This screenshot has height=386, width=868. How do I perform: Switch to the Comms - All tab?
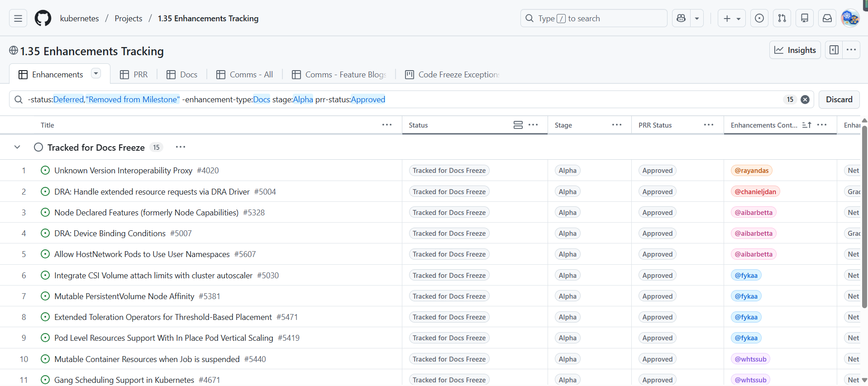click(245, 75)
